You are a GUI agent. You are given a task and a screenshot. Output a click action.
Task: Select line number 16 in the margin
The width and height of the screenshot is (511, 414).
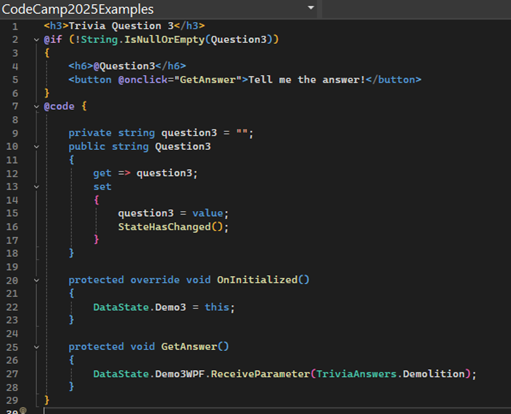[x=12, y=227]
